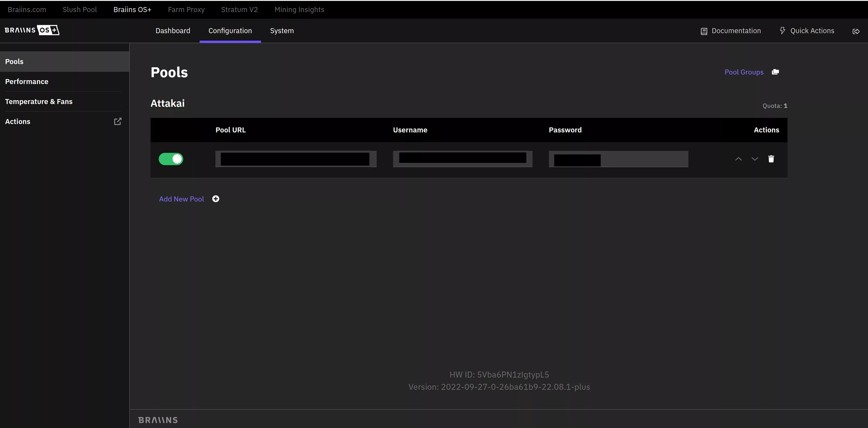Click the Add New Pool link

pyautogui.click(x=181, y=199)
